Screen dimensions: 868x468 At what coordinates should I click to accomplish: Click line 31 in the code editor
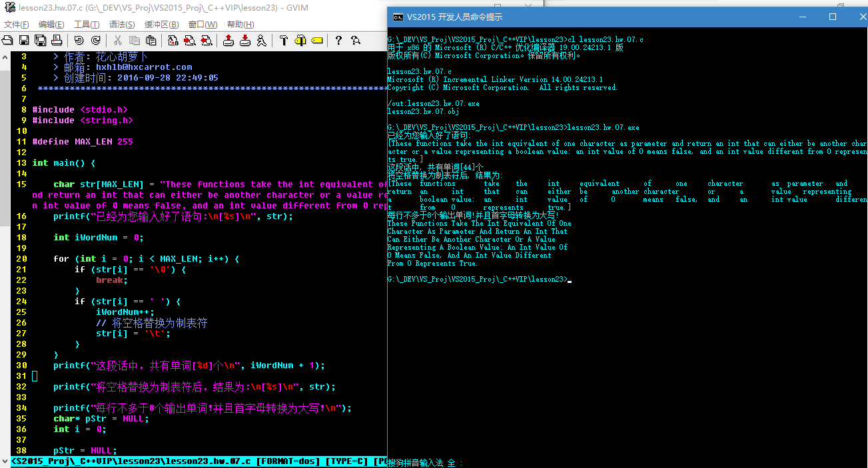click(x=200, y=376)
